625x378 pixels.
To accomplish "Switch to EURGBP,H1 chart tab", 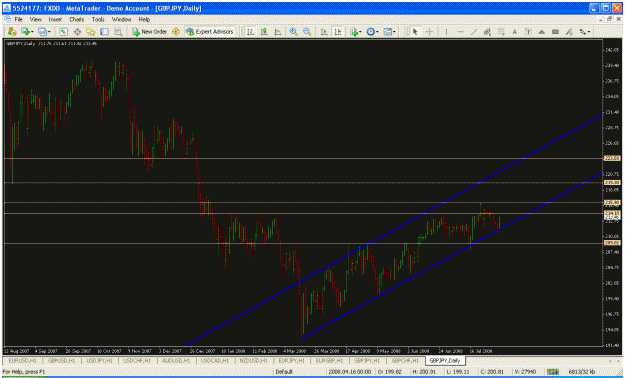I will pyautogui.click(x=330, y=360).
